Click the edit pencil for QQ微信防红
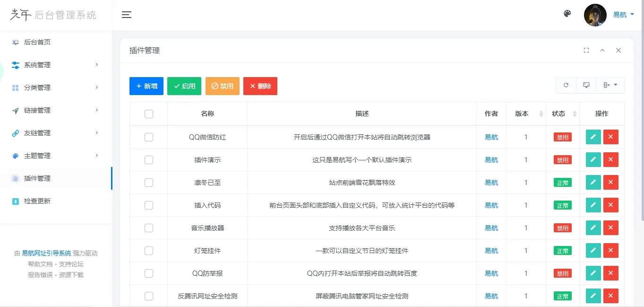 [593, 137]
